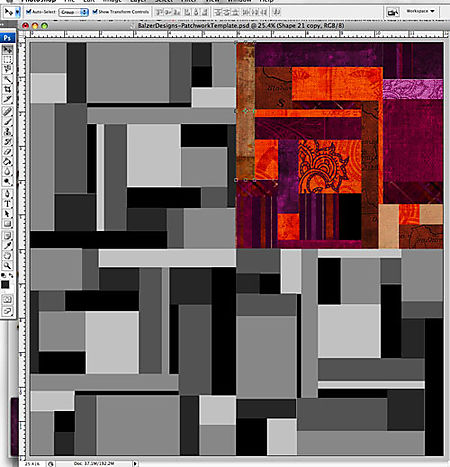Select the Horizontal Type tool
The width and height of the screenshot is (450, 467).
(7, 204)
